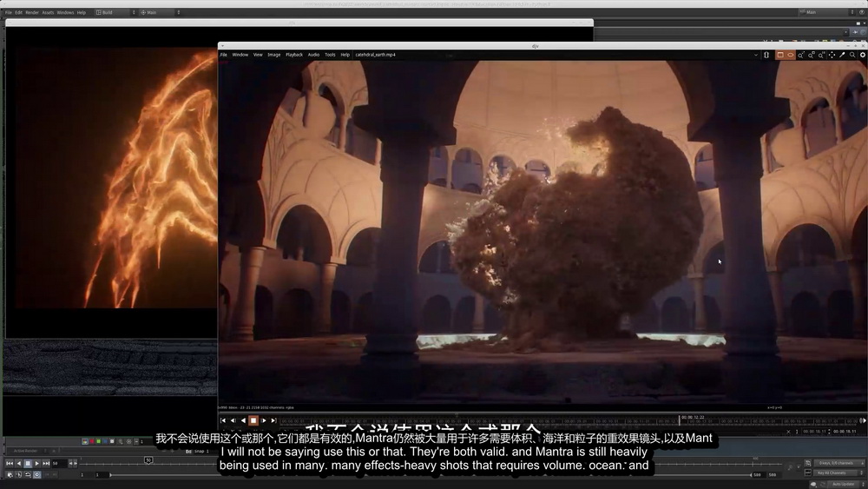
Task: Click the Houdini current frame input field
Action: (59, 464)
